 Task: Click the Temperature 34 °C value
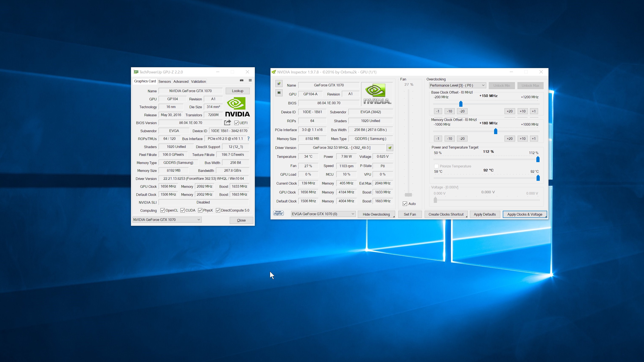(x=308, y=157)
